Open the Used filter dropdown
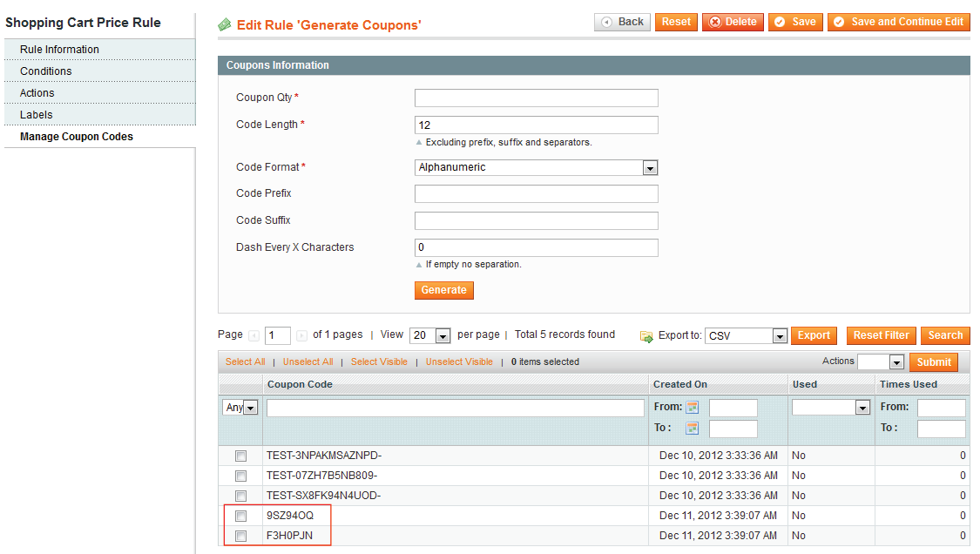The image size is (980, 554). 830,408
